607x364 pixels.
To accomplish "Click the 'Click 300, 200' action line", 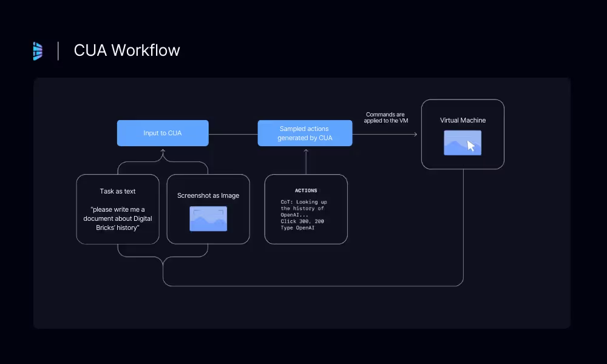I will (x=302, y=221).
